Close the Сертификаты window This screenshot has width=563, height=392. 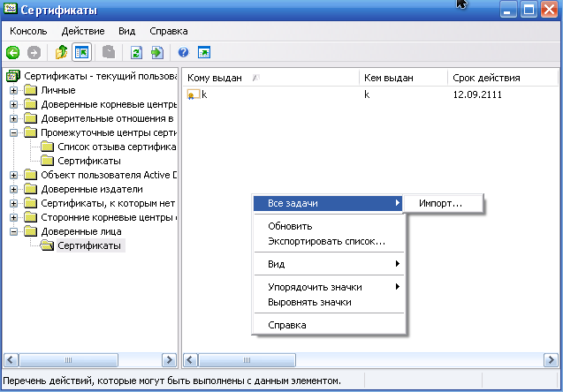click(x=550, y=10)
